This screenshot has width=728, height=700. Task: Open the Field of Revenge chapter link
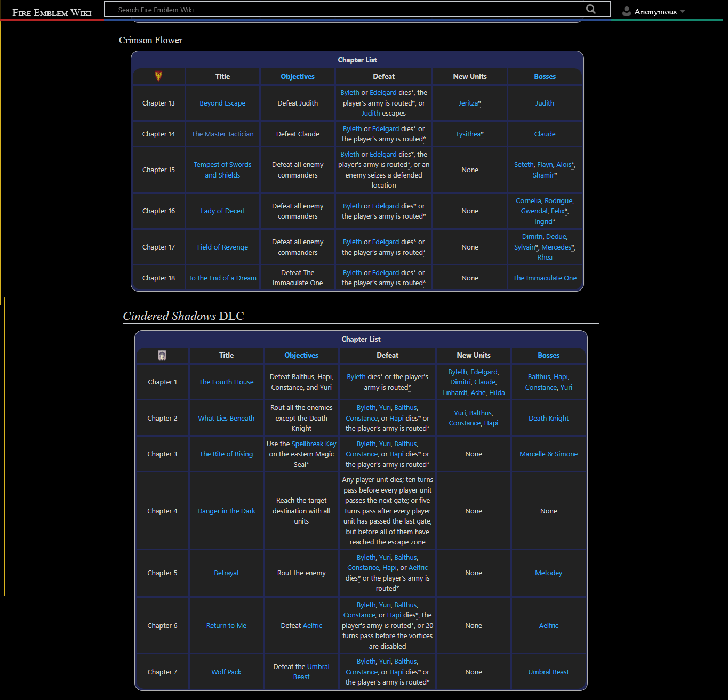[x=222, y=247]
